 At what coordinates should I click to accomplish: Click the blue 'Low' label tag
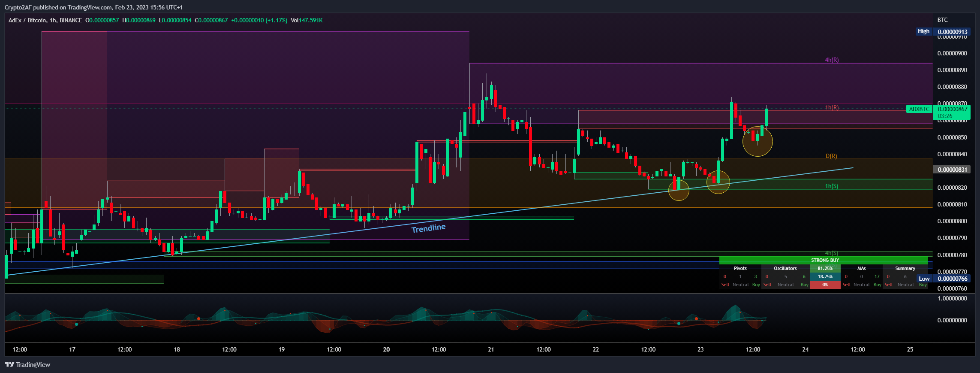point(924,279)
